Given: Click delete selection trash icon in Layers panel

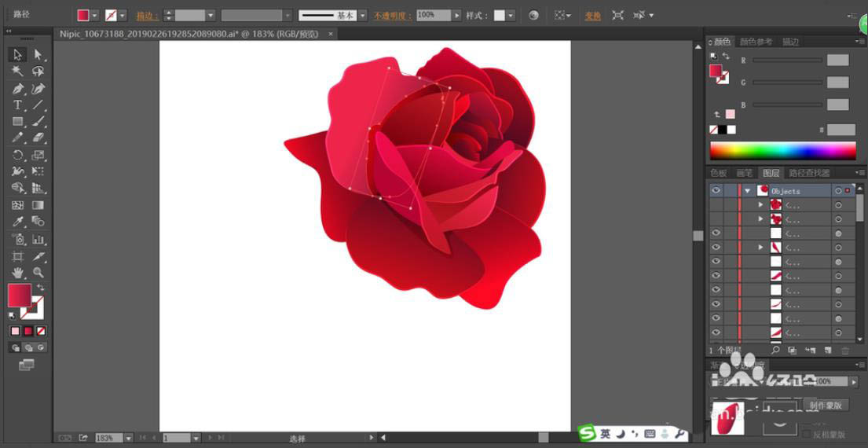Looking at the screenshot, I should point(845,350).
